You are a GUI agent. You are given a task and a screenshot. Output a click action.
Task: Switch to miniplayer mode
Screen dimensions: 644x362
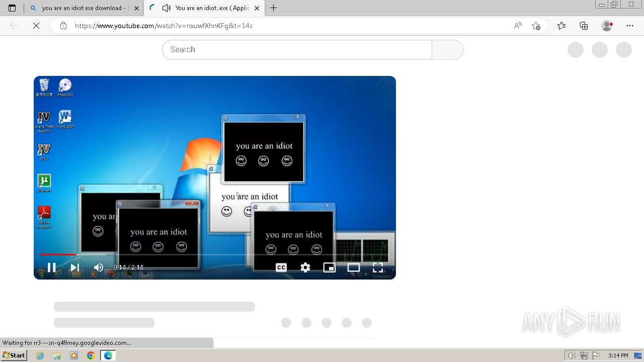tap(330, 267)
